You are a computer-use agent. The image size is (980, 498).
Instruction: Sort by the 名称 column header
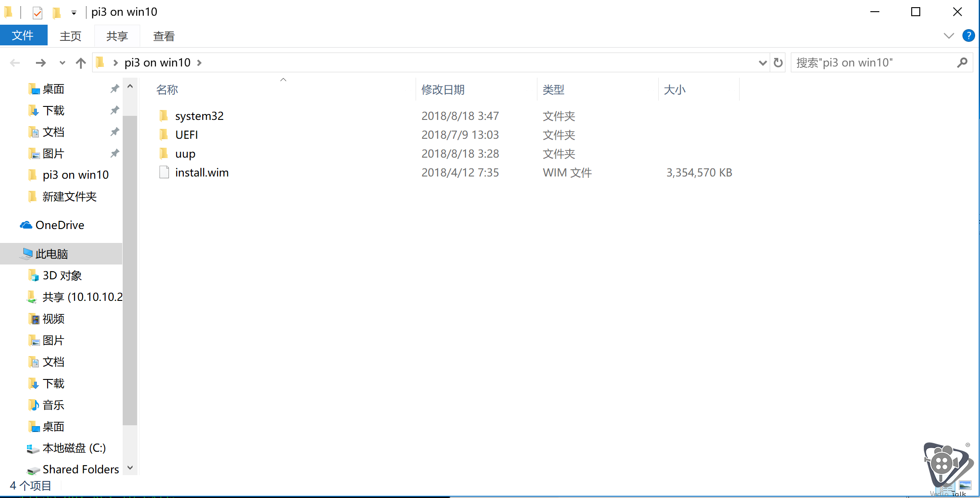167,90
